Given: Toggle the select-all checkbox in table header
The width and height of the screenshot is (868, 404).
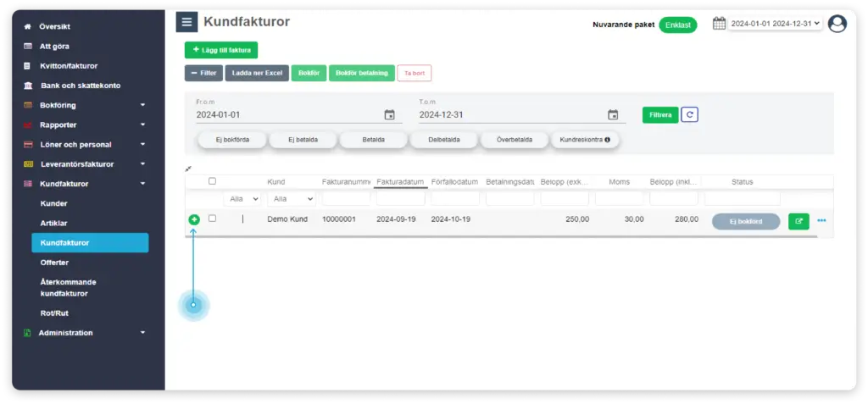Looking at the screenshot, I should click(x=212, y=181).
